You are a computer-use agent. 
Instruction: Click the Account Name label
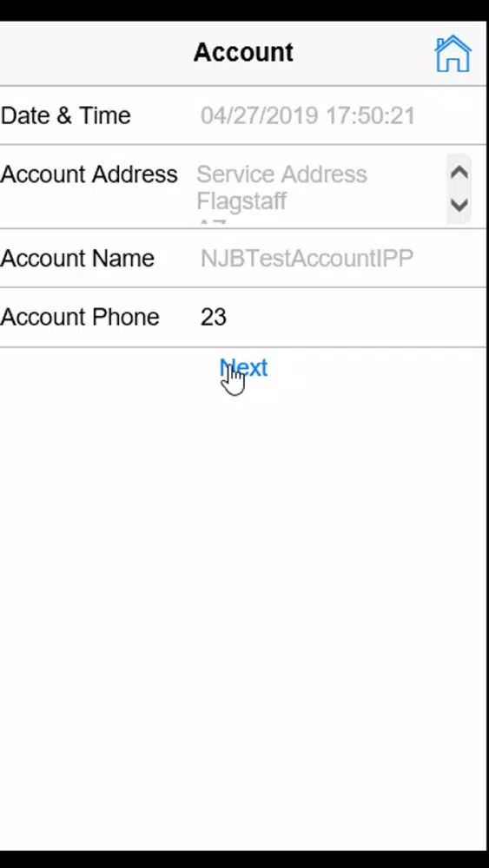77,259
